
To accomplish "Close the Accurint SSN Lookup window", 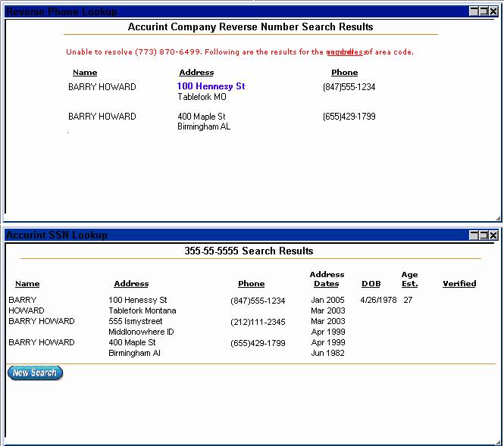I will [493, 235].
